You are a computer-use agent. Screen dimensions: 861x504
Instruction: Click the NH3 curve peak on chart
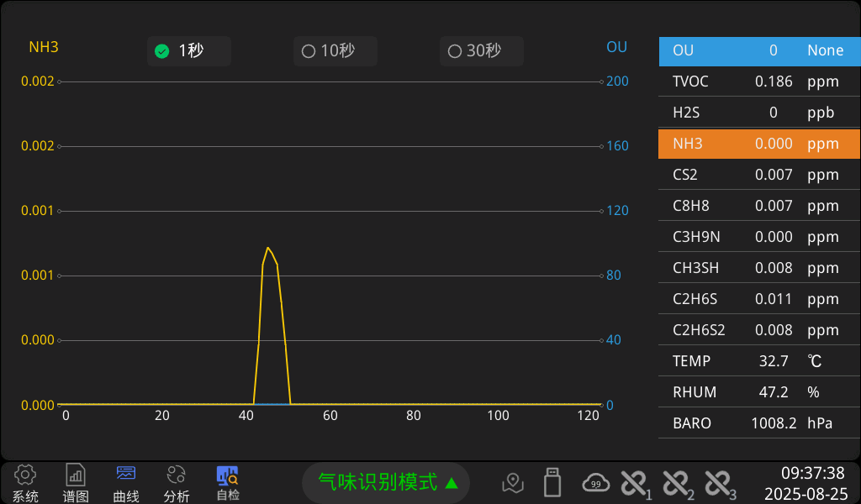(x=268, y=248)
